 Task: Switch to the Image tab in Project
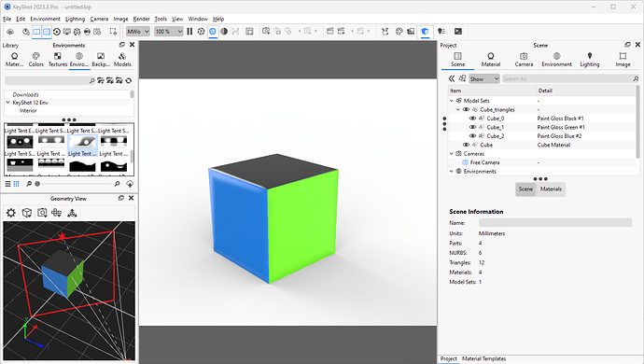click(x=623, y=59)
